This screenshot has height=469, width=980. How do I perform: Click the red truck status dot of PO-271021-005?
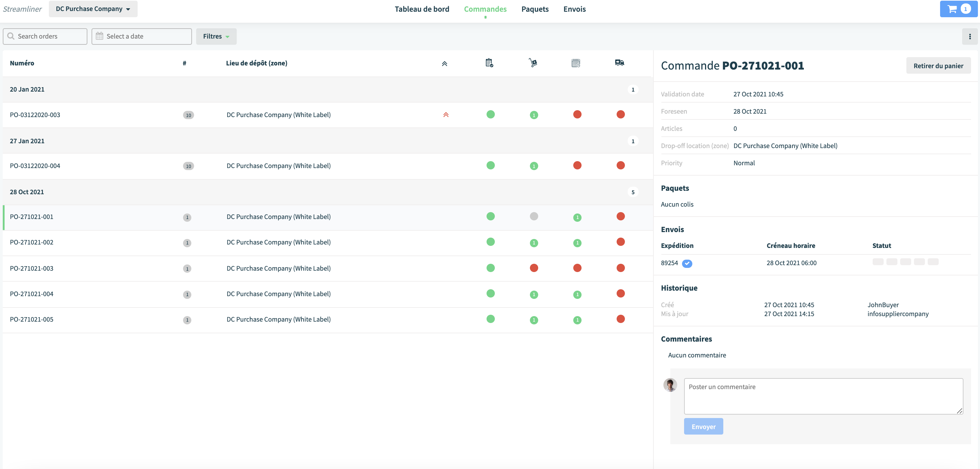(x=620, y=319)
